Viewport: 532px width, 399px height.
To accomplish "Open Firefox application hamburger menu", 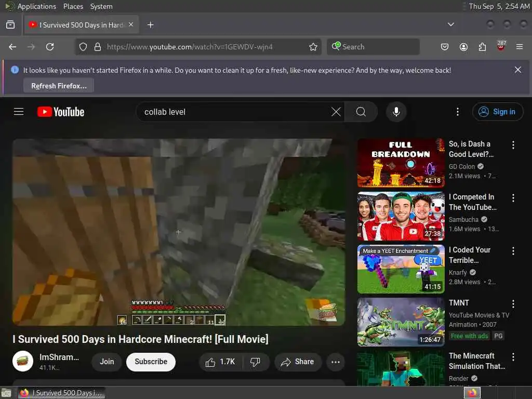I will click(x=520, y=47).
